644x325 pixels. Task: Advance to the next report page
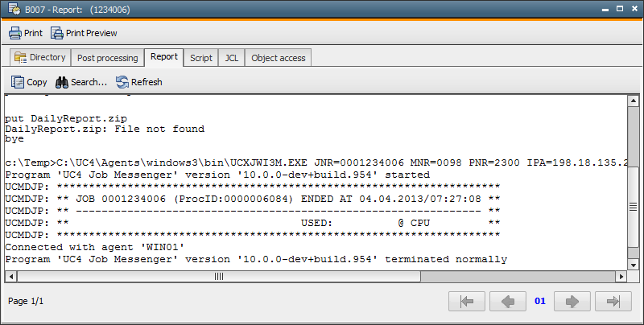[x=572, y=301]
